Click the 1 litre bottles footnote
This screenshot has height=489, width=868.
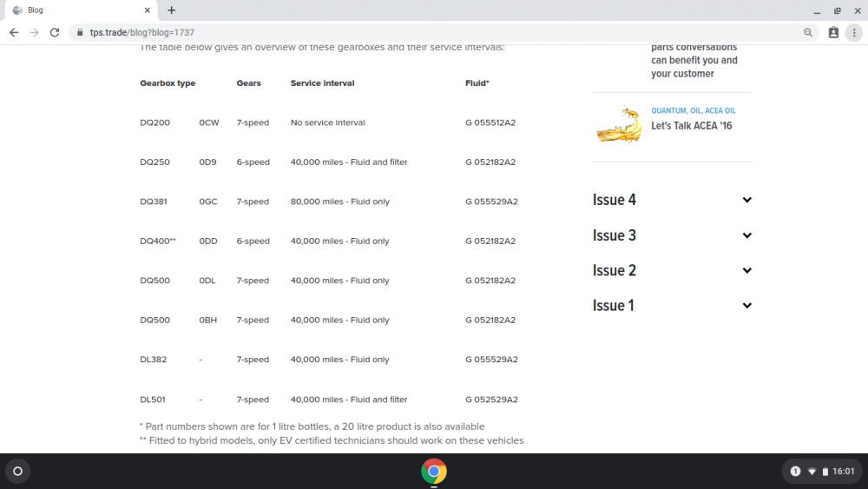tap(312, 426)
